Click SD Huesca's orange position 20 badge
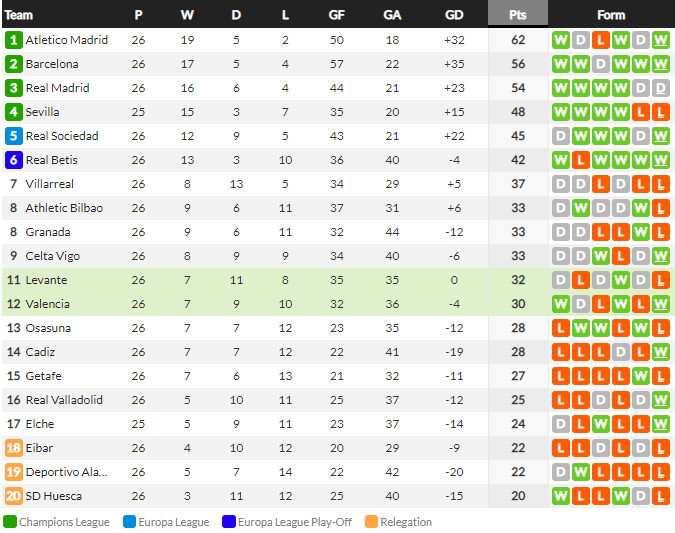 point(13,496)
